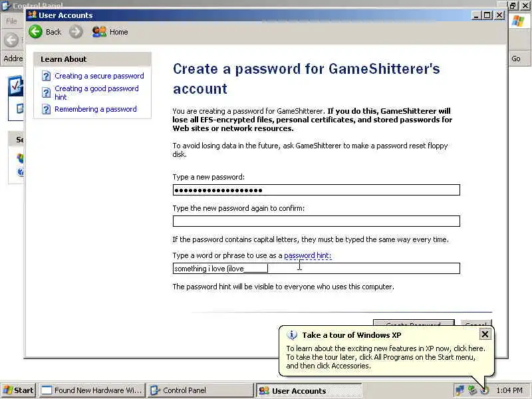Click the help icon beside Creating a secure password

coord(46,76)
